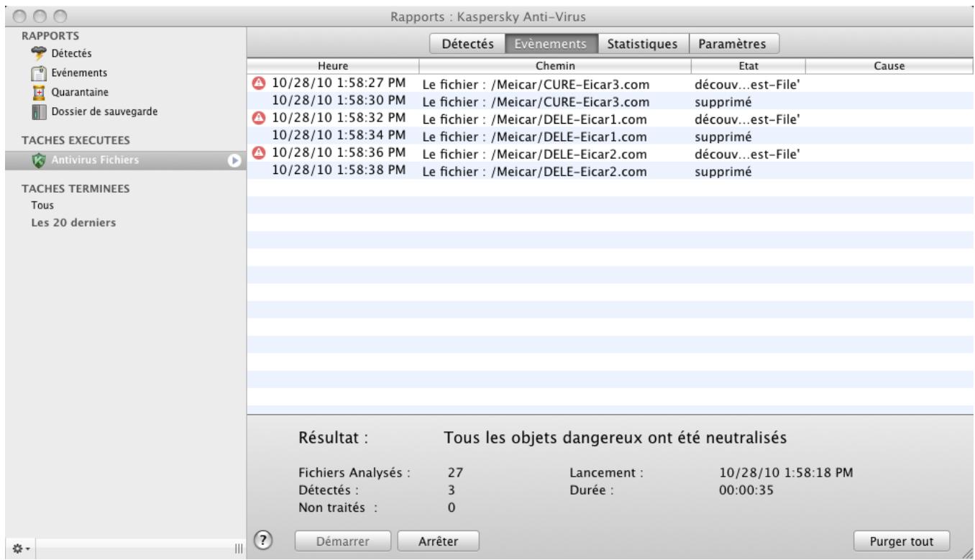Click the sidebar resize grip handle

(x=238, y=549)
